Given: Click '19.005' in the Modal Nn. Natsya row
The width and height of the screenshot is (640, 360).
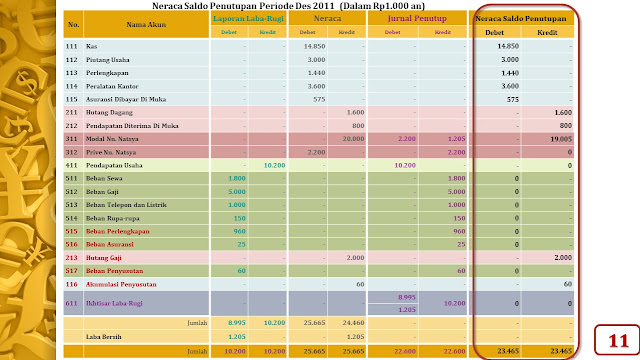Looking at the screenshot, I should pyautogui.click(x=561, y=139).
